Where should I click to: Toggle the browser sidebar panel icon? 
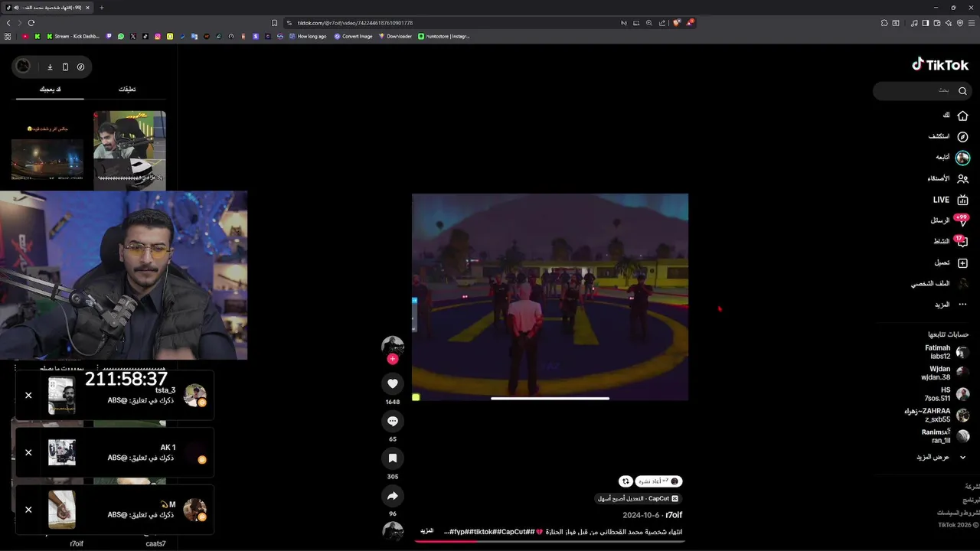point(925,23)
